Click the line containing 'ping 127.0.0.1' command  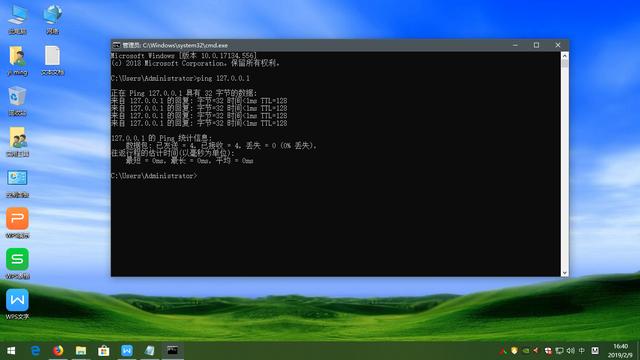click(x=180, y=78)
